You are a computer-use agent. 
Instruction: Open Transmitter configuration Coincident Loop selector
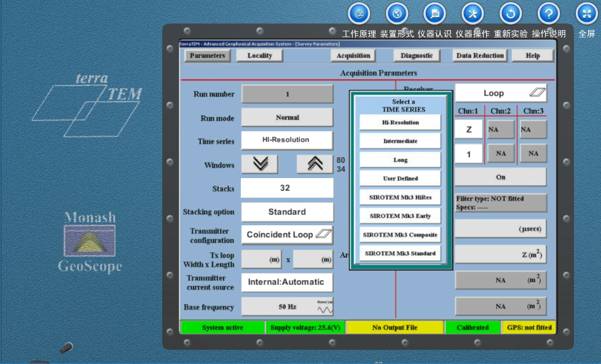coord(287,234)
